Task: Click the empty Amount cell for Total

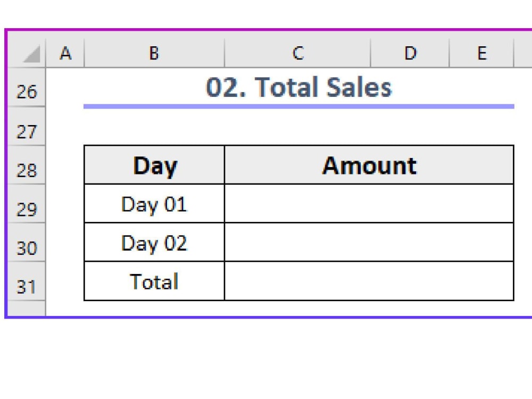Action: click(369, 281)
